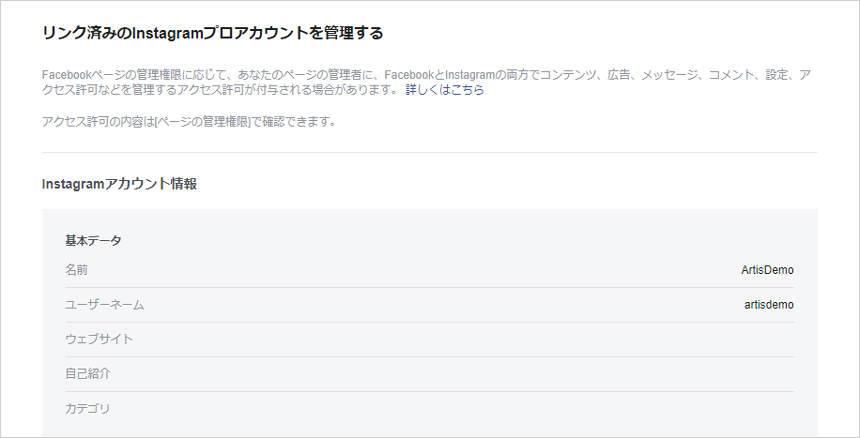Click the カテゴリ row
Screen dimensions: 860x438
pos(429,409)
